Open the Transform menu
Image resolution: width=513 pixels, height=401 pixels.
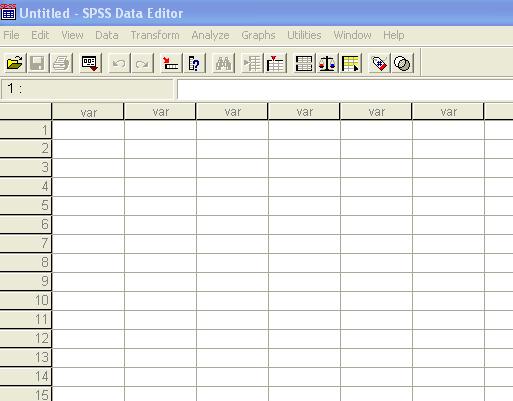(x=155, y=35)
